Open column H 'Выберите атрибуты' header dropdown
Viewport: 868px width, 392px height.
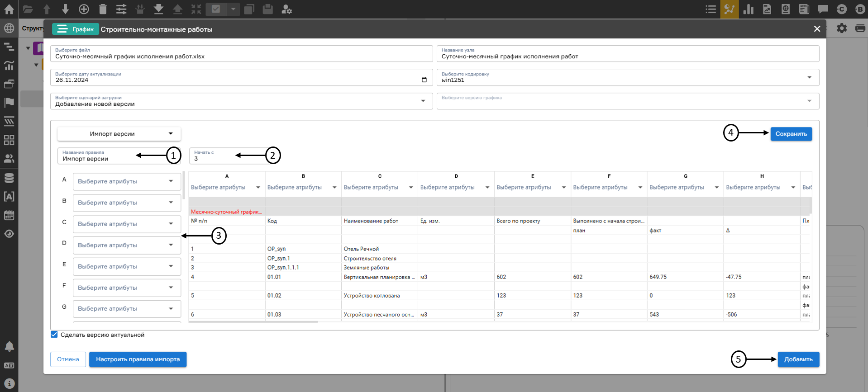[x=761, y=187]
